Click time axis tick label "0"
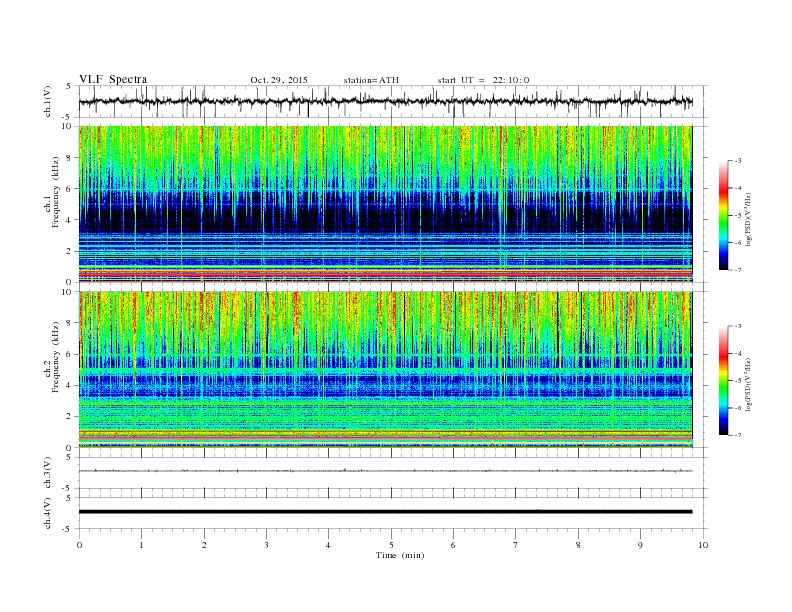The image size is (792, 612). tap(79, 545)
